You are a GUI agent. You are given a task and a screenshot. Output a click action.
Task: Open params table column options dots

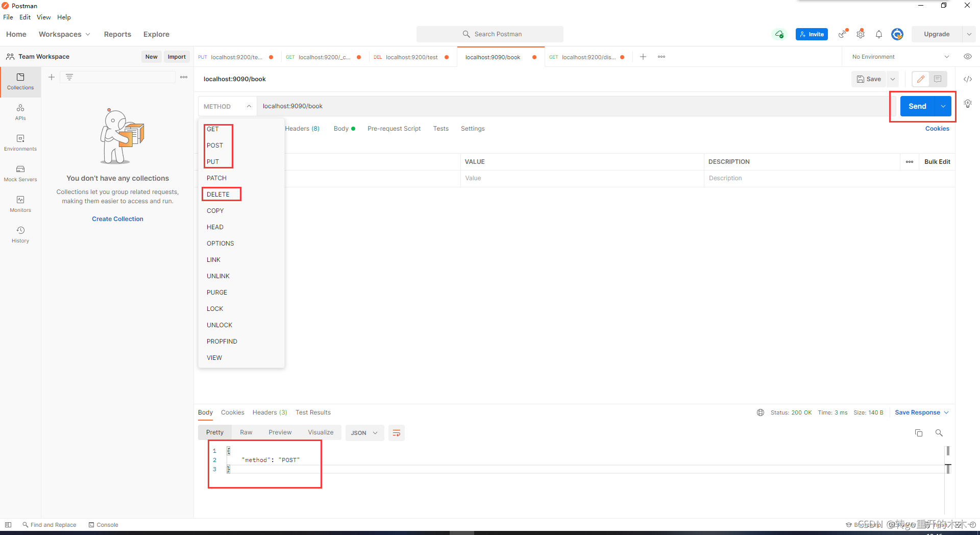pyautogui.click(x=910, y=162)
